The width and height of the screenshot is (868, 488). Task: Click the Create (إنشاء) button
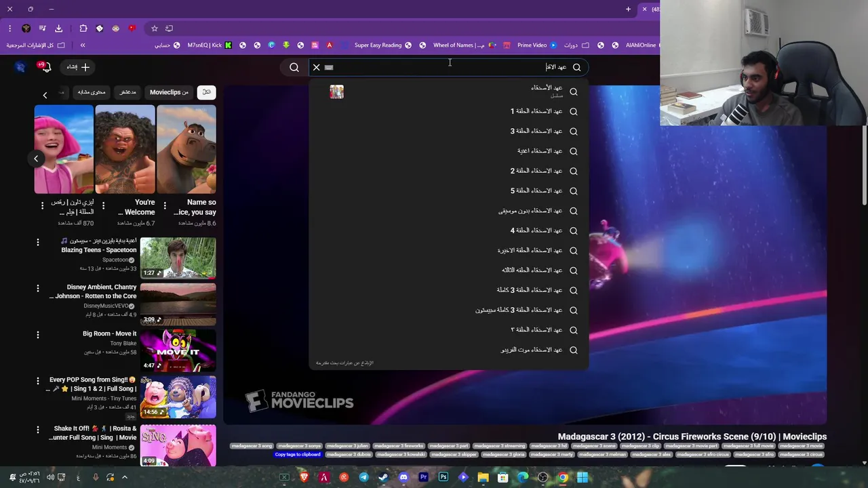coord(78,67)
